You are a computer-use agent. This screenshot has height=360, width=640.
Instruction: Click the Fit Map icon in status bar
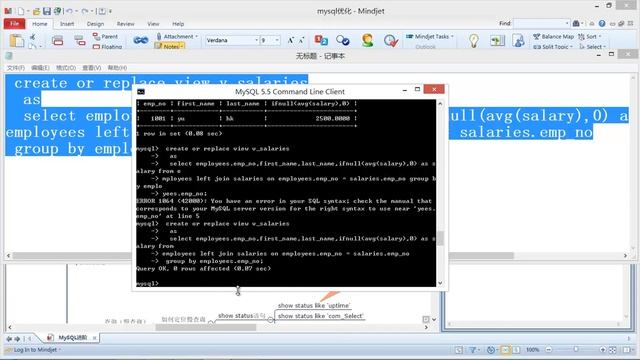click(x=613, y=350)
